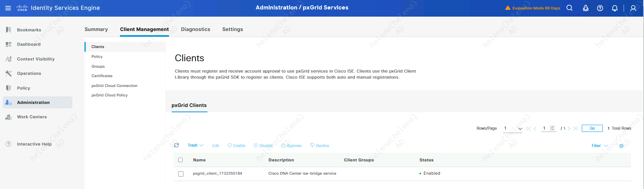Open the Rows/Page dropdown

coord(513,129)
